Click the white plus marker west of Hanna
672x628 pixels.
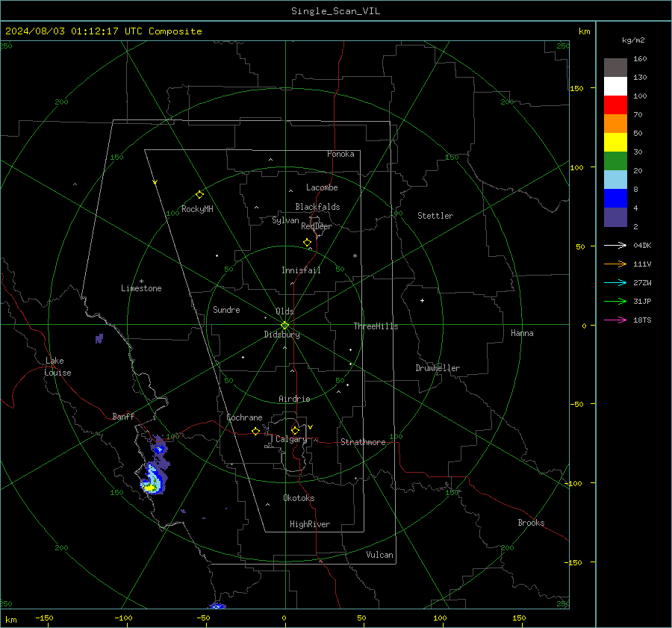pos(422,300)
